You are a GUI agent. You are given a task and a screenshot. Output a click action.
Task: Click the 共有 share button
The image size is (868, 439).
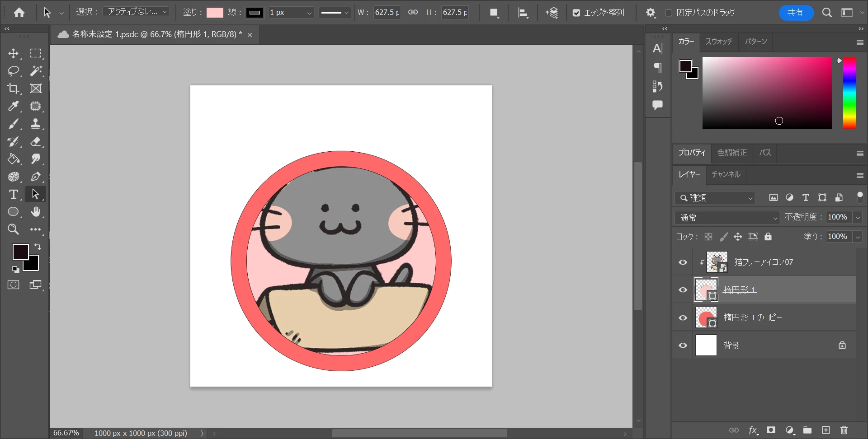[x=795, y=13]
